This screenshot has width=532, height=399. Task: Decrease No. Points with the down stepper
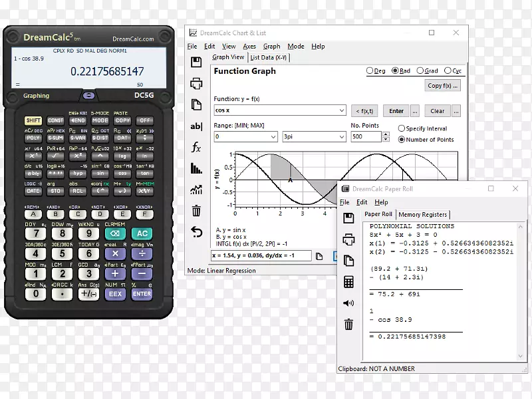point(386,139)
